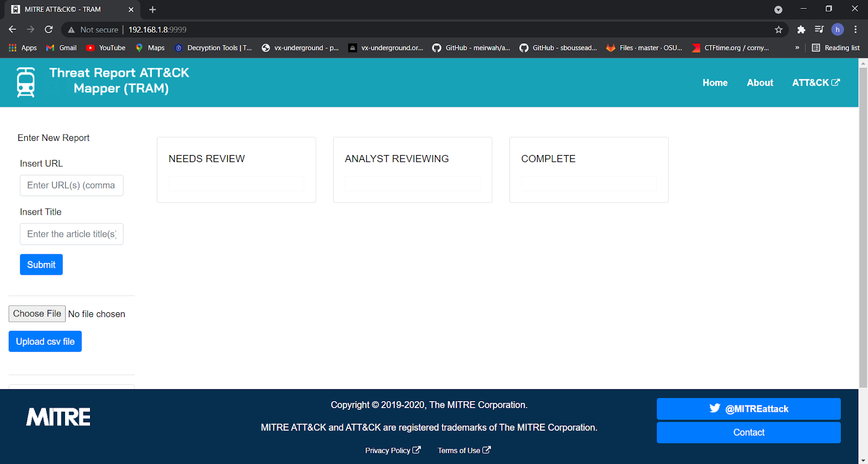
Task: Open the YouTube bookmark
Action: click(x=106, y=48)
